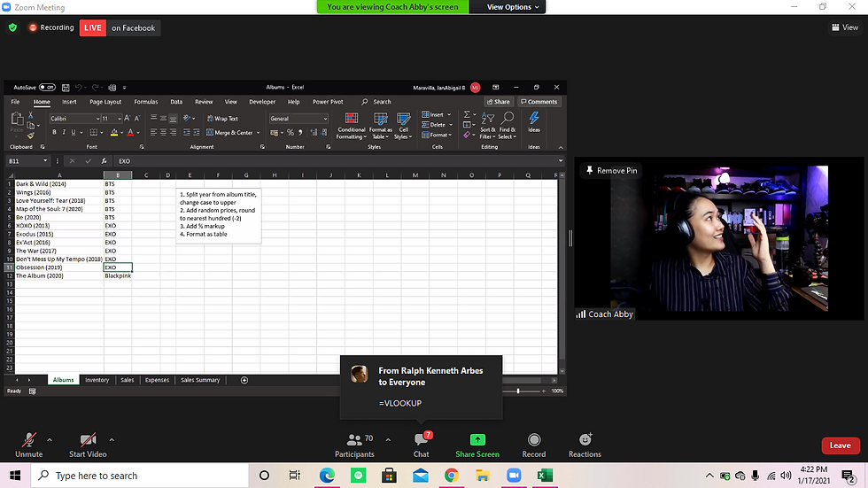This screenshot has width=868, height=488.
Task: Open Sort & Filter menu
Action: point(487,126)
